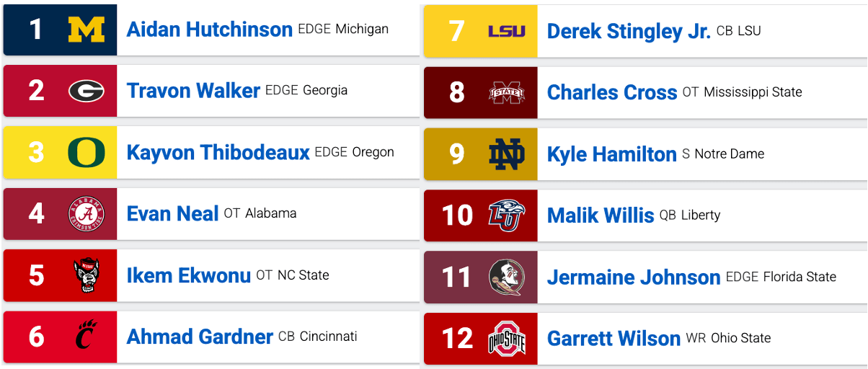Click the LSU logo
Screen dimensions: 868x369
[507, 31]
